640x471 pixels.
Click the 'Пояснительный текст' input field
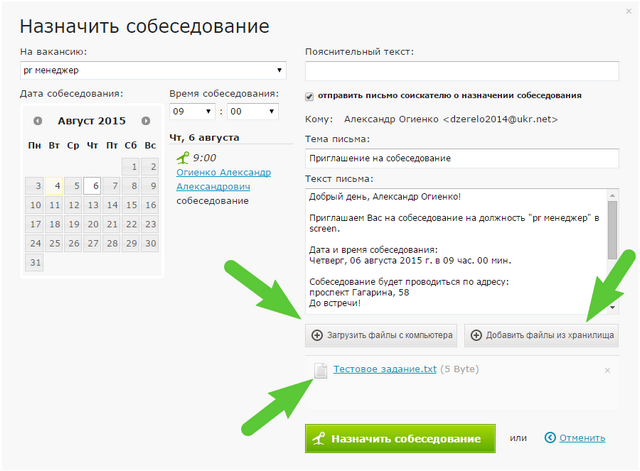[461, 71]
